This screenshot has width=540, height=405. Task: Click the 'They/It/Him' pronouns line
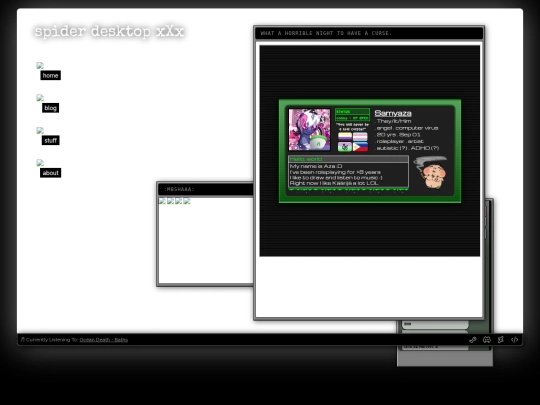(393, 121)
